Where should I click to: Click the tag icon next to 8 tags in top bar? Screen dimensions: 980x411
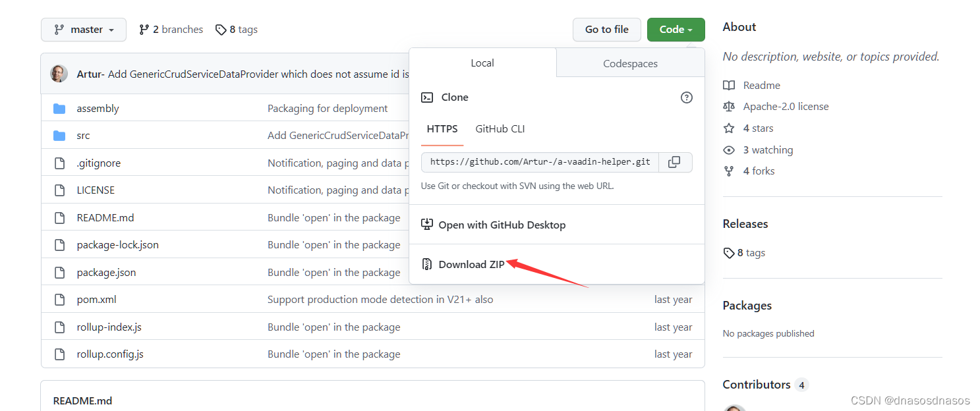(221, 30)
